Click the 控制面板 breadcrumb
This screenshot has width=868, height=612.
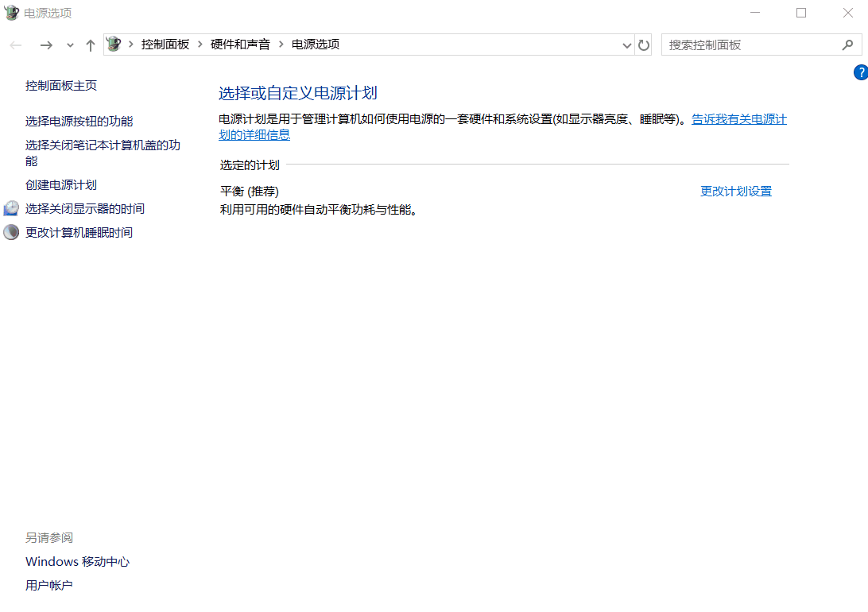[x=165, y=45]
